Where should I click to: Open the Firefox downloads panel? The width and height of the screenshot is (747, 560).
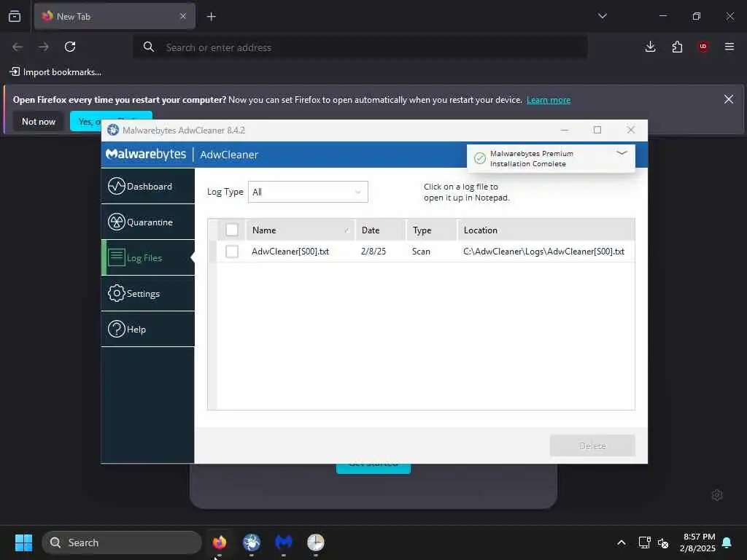(650, 47)
